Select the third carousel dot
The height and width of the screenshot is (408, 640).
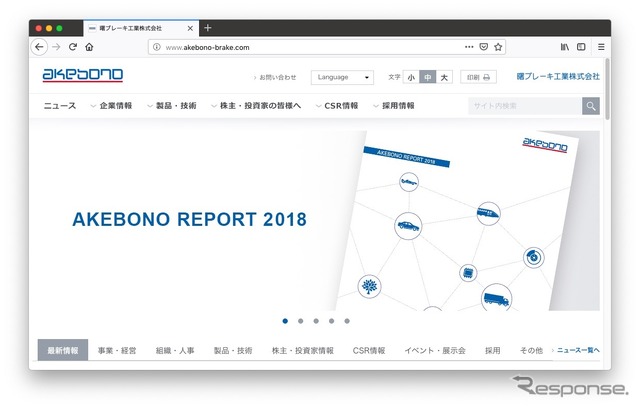[x=316, y=321]
